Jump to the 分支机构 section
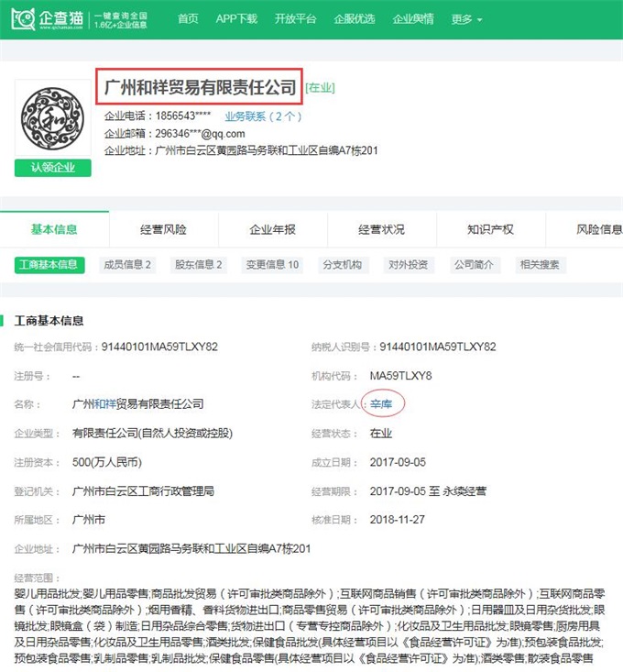The height and width of the screenshot is (672, 623). [x=343, y=265]
